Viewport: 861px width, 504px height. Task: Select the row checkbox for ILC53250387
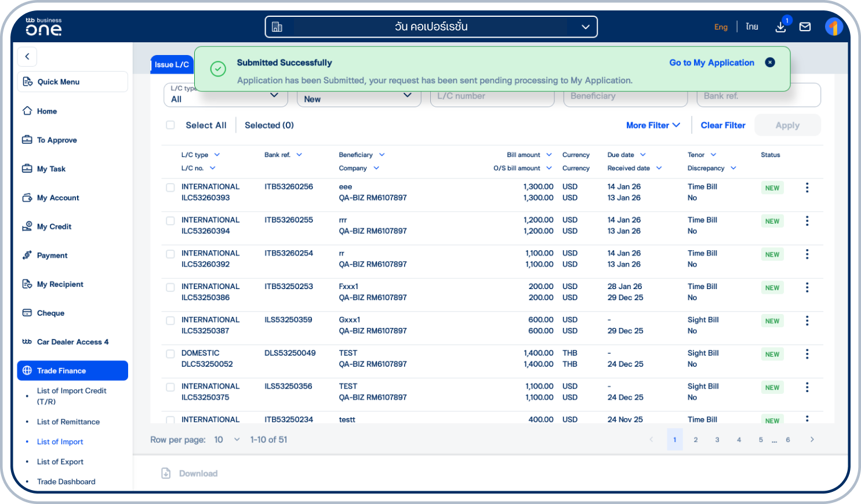[170, 321]
